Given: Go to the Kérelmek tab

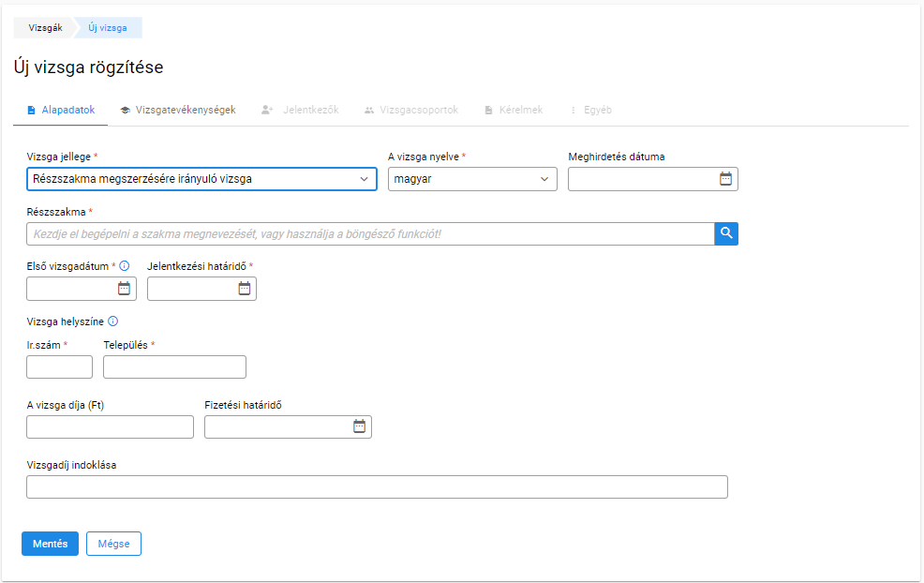Looking at the screenshot, I should coord(514,111).
